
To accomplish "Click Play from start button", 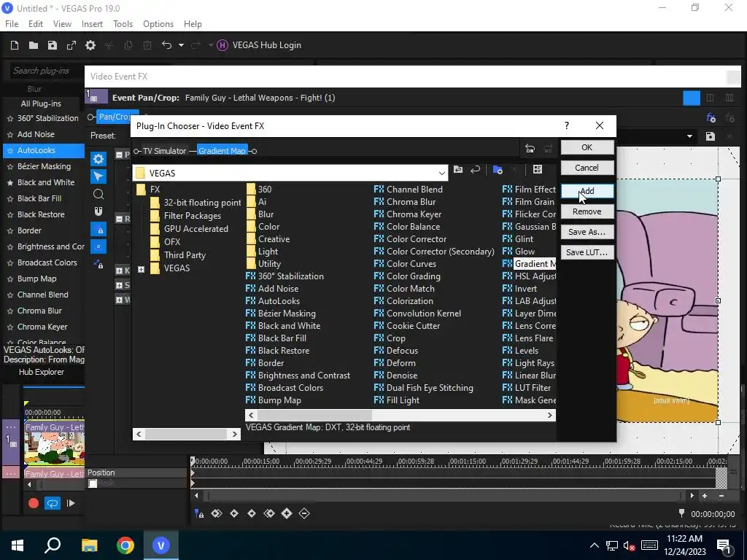I will point(71,503).
